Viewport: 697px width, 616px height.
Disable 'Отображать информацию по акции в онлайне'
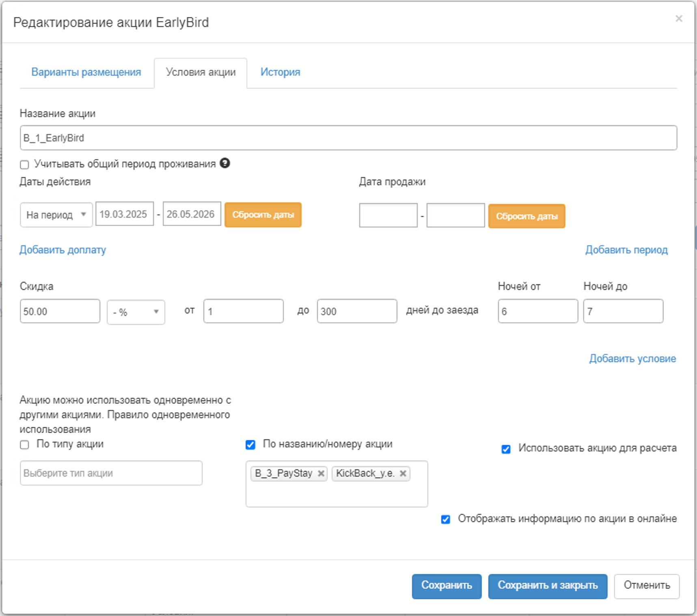coord(445,519)
